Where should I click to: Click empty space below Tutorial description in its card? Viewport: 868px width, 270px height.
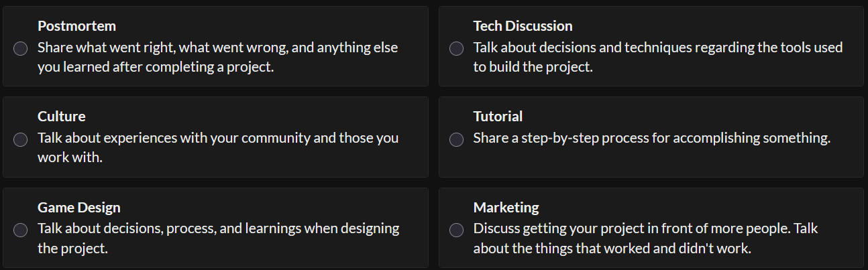[x=651, y=161]
